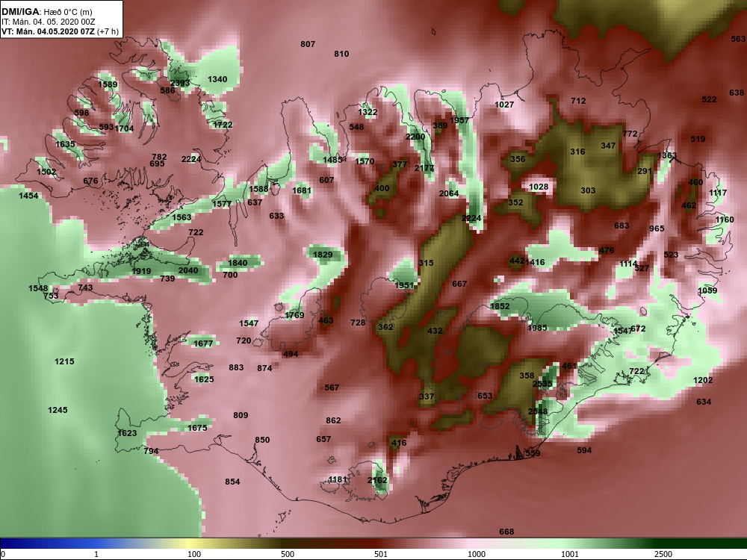Viewport: 747px width, 560px height.
Task: Select the 1202 value in the southeast sea
Action: coord(703,380)
